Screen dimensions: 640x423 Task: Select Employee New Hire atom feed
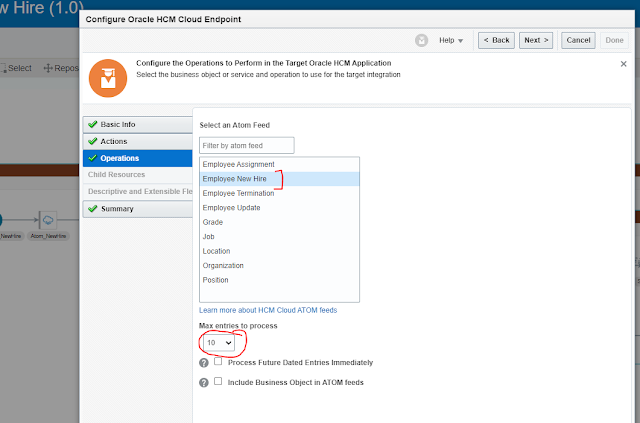click(279, 179)
